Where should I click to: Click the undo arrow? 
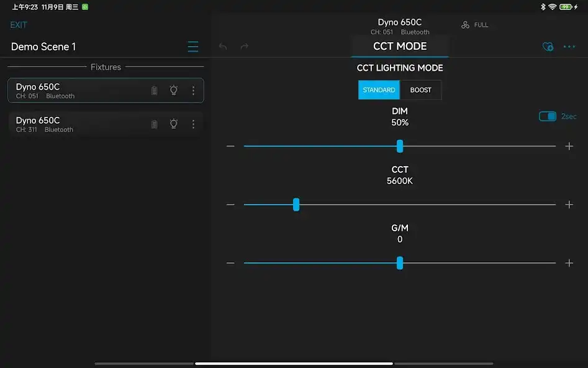223,47
